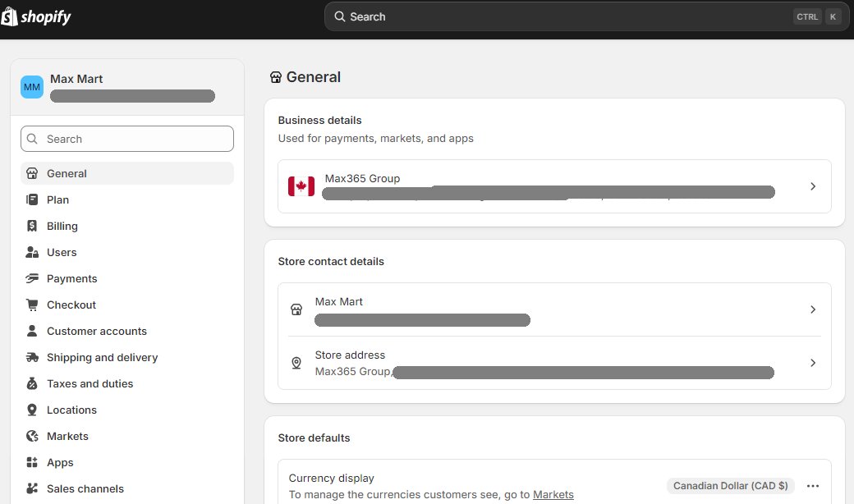Viewport: 854px width, 504px height.
Task: Expand the Store address row chevron
Action: tap(812, 363)
